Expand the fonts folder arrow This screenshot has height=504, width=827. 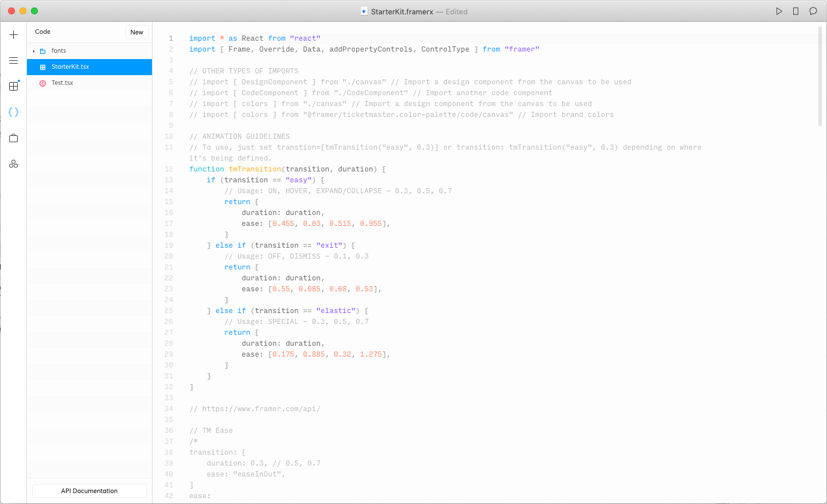[x=34, y=51]
